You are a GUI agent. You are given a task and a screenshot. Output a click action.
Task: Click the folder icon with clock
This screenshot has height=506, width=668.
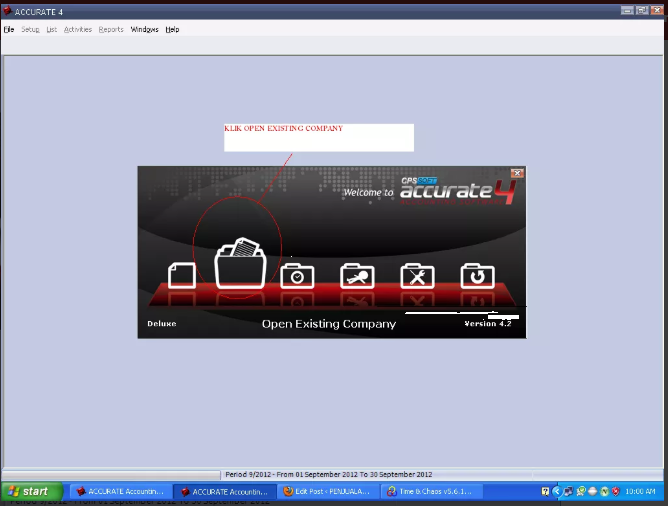click(297, 276)
